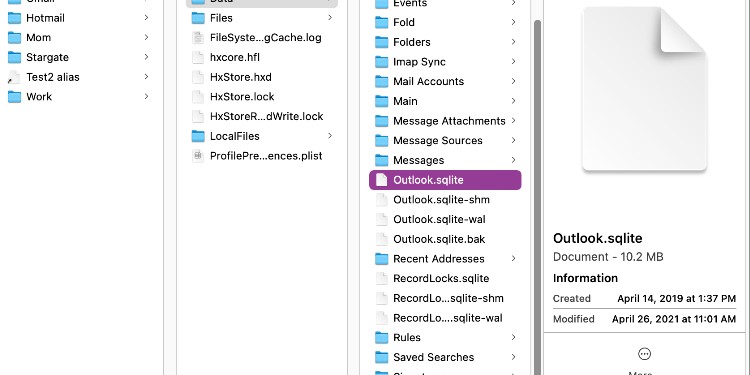Expand the Recent Addresses chevron
This screenshot has width=750, height=375.
pos(513,259)
